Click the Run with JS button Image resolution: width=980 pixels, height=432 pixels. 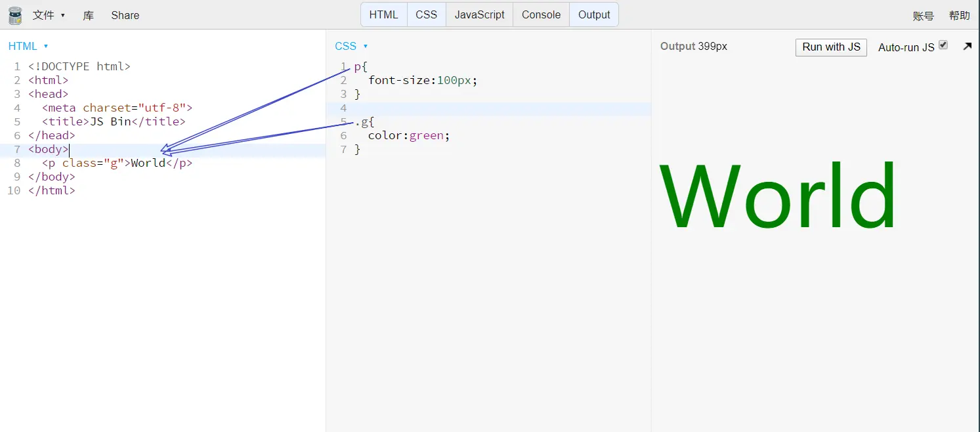click(x=831, y=47)
